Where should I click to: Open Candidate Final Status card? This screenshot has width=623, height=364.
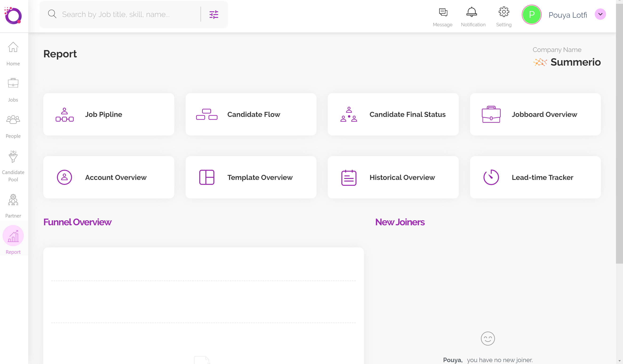pyautogui.click(x=393, y=115)
